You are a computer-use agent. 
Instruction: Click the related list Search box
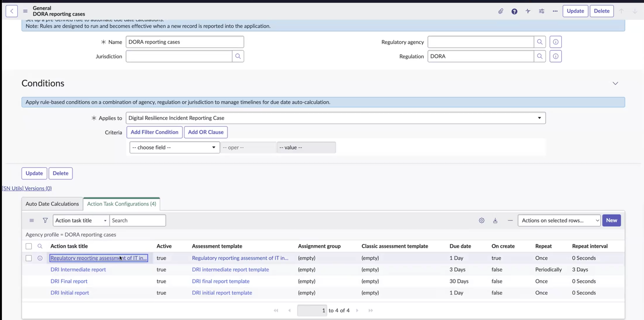point(137,220)
